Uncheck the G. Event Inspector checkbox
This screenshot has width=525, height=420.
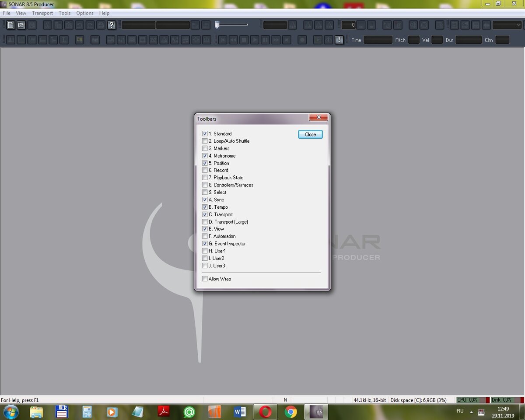[x=205, y=244]
